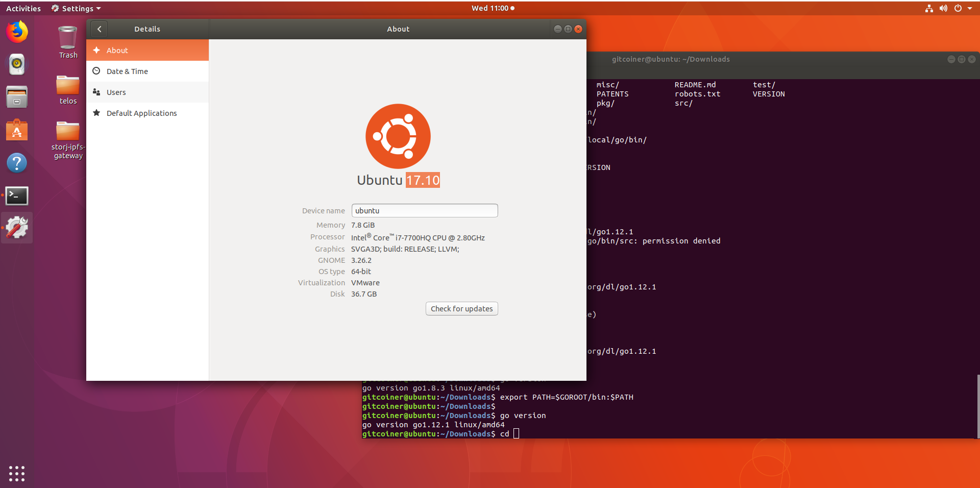The height and width of the screenshot is (488, 980).
Task: Click the terminal title gitcoiner@ubuntu: ~/Downloads
Action: [x=671, y=59]
